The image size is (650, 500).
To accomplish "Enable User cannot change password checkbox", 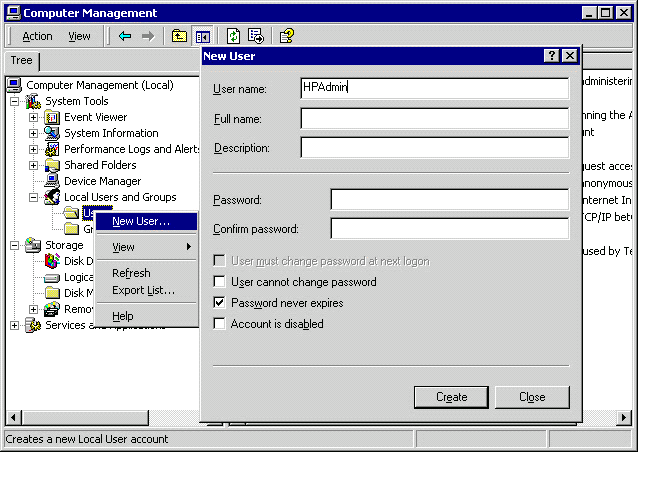I will [x=220, y=282].
